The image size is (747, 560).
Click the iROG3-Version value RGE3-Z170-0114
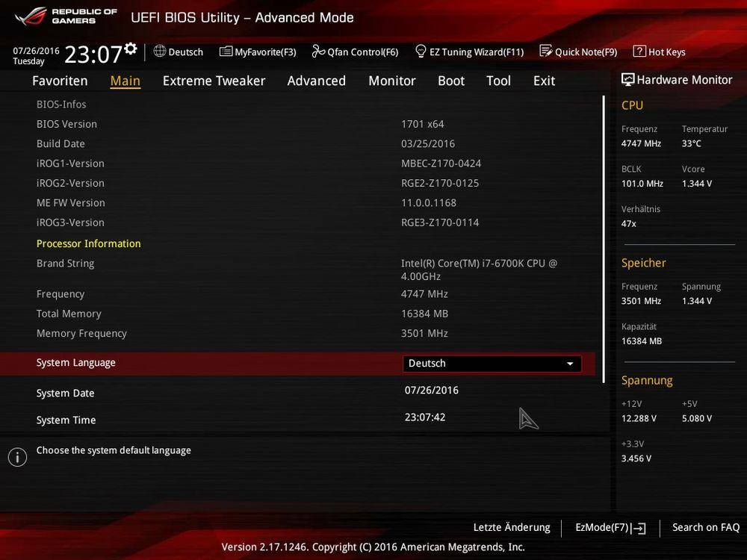[440, 223]
